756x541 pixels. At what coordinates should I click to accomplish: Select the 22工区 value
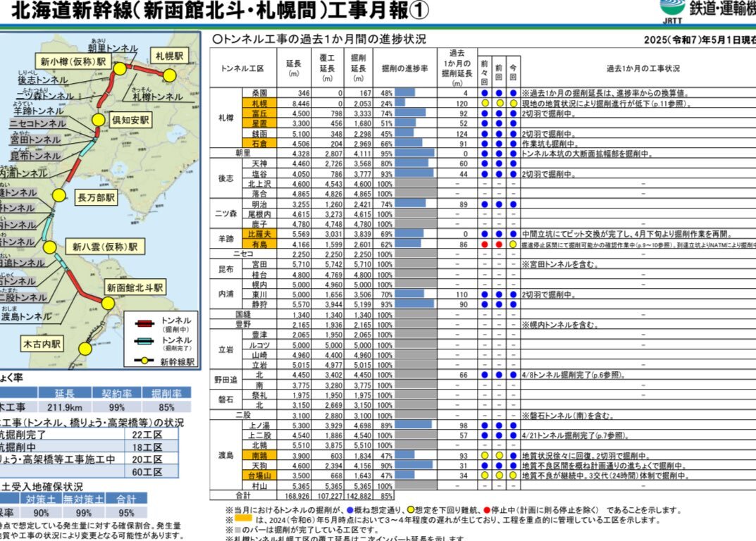tap(147, 435)
